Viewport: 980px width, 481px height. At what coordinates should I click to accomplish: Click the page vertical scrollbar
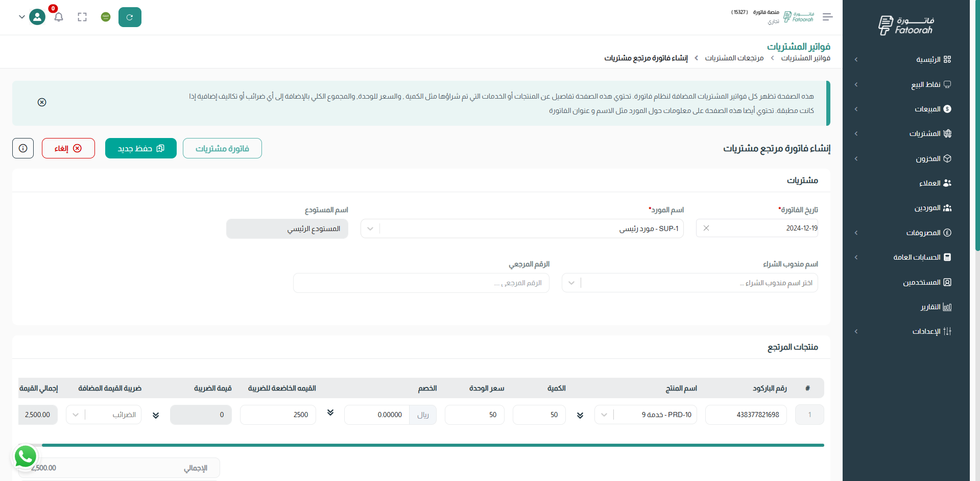tap(977, 125)
